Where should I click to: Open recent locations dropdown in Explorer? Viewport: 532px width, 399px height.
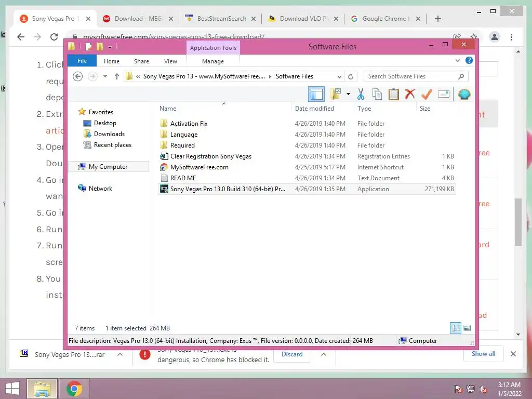point(105,76)
